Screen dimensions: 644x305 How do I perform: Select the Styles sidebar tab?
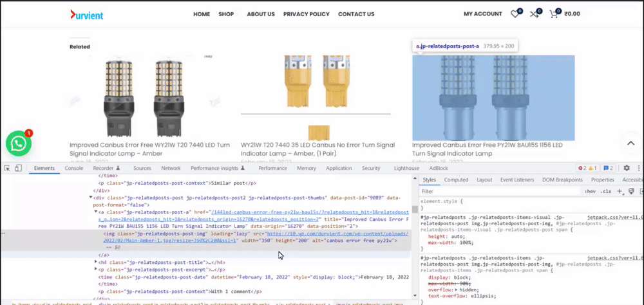point(429,180)
